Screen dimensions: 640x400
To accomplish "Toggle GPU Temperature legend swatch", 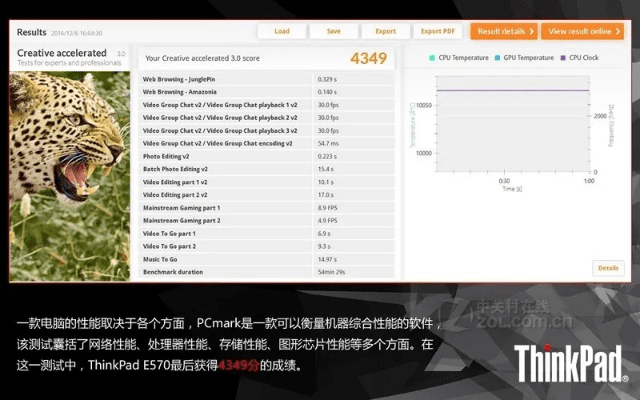I will (497, 58).
